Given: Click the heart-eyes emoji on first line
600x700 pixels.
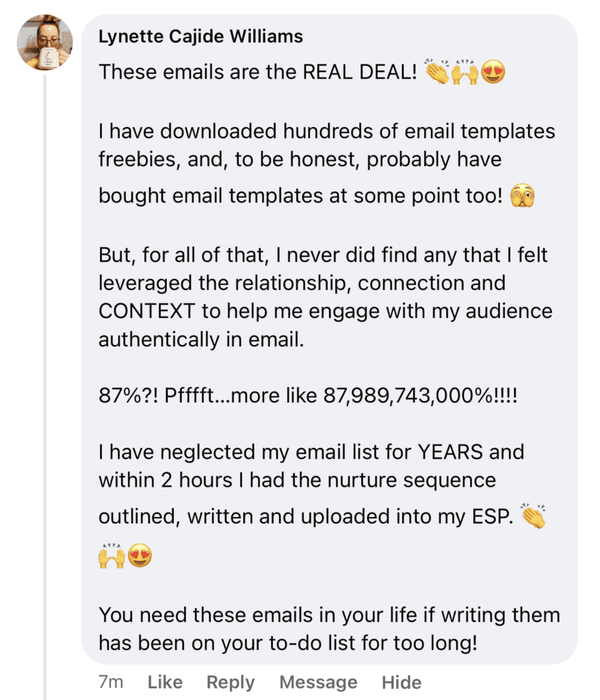Looking at the screenshot, I should tap(493, 72).
